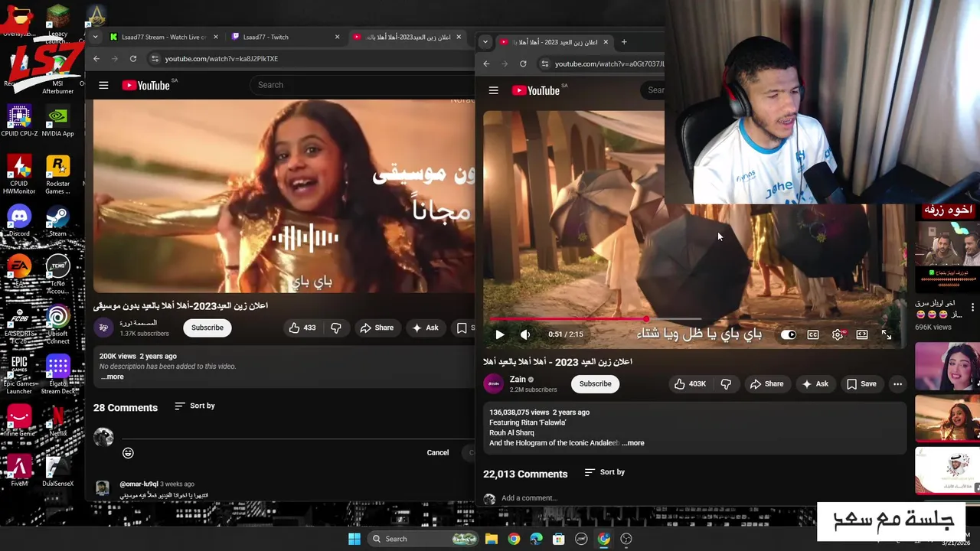Save the Zain video to playlist
Screen dimensions: 980x551
click(x=861, y=384)
